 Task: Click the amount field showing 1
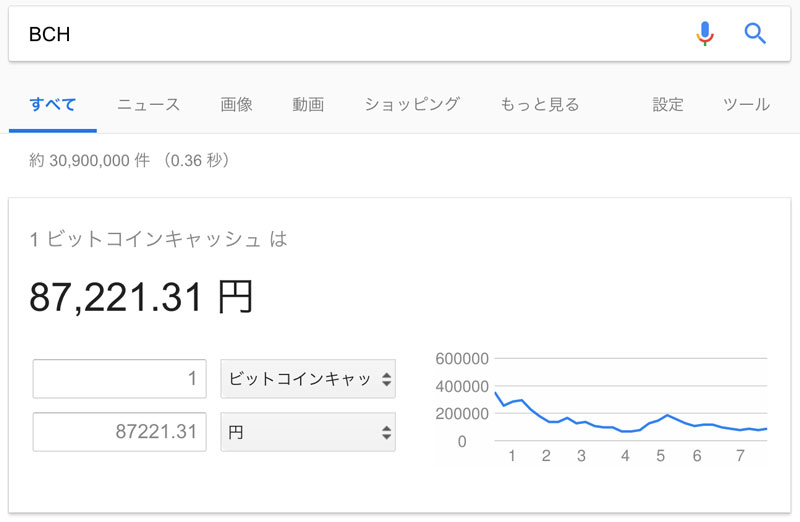click(119, 379)
